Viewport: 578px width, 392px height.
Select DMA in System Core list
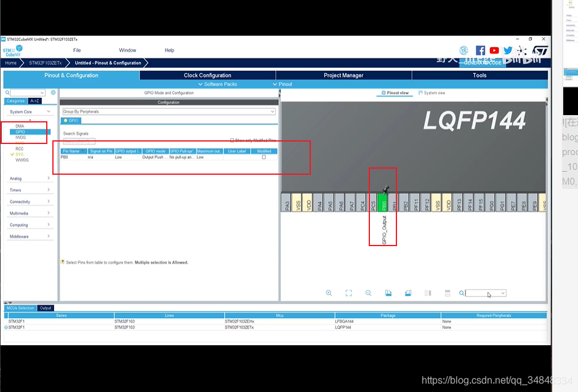pos(20,126)
